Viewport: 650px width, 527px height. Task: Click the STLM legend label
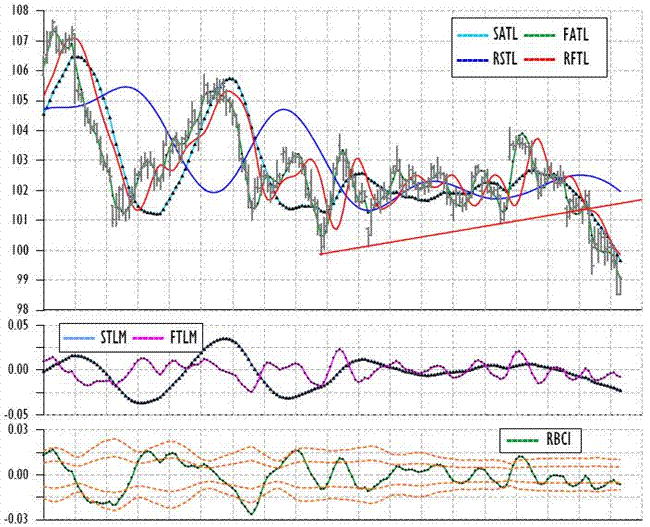coord(114,338)
